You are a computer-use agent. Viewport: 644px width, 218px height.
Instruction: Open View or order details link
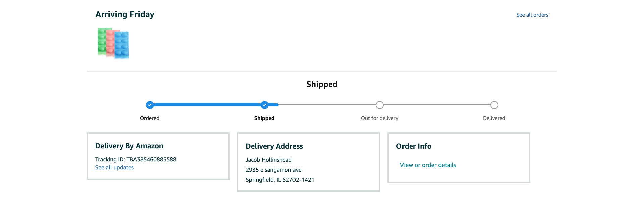[428, 165]
